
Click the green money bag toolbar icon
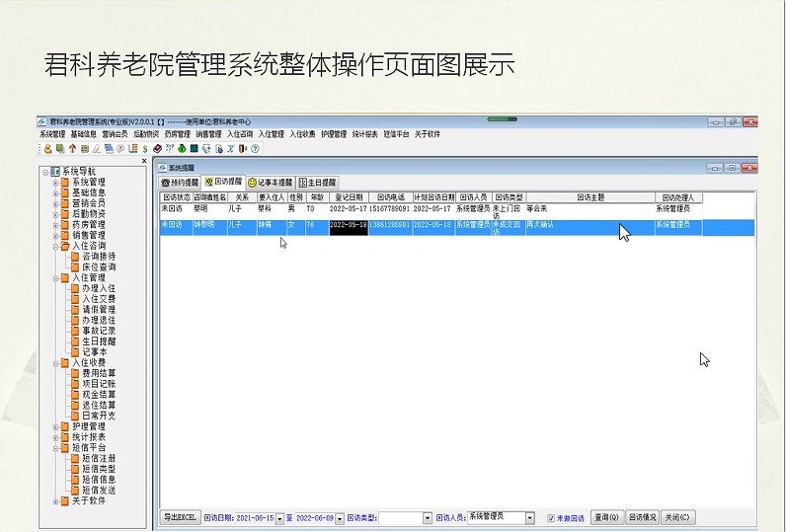tap(182, 149)
